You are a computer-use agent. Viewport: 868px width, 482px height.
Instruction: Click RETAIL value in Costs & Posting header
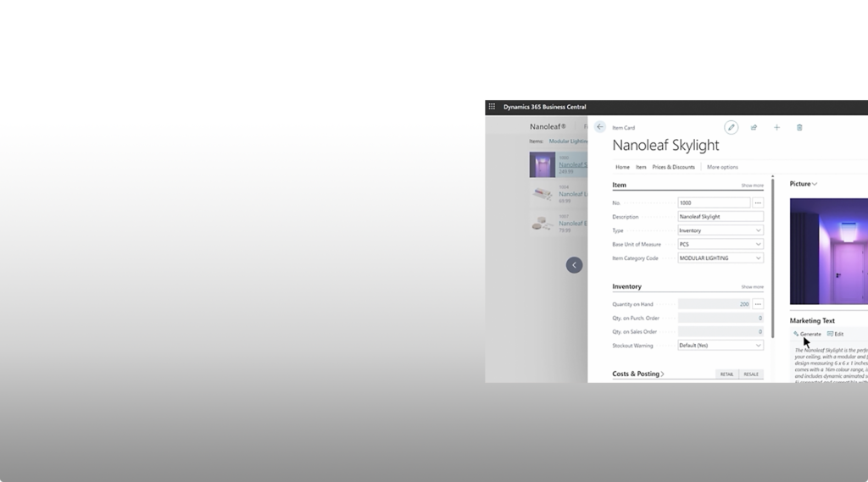[726, 374]
